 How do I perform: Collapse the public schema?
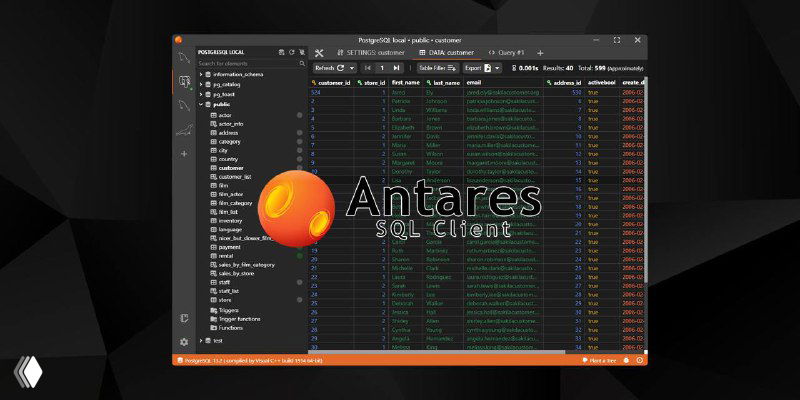coord(201,104)
